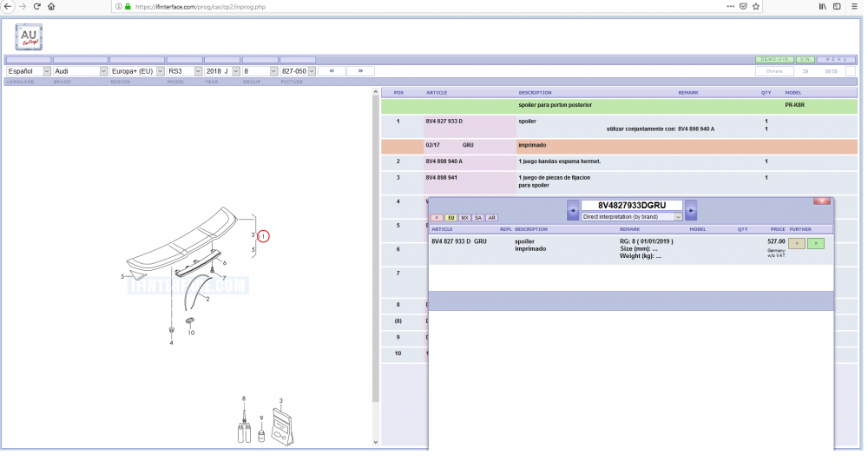The height and width of the screenshot is (468, 868).
Task: Open the browser home page icon
Action: [x=51, y=7]
